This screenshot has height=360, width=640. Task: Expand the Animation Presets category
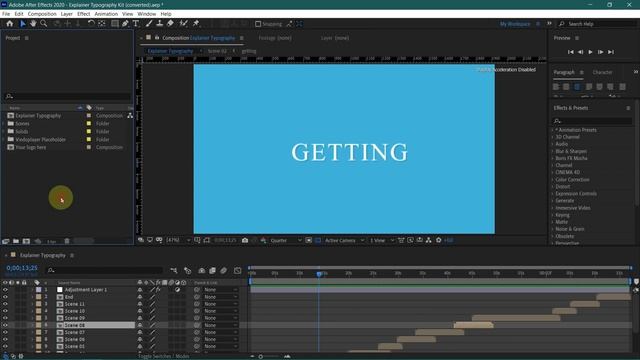tap(553, 130)
